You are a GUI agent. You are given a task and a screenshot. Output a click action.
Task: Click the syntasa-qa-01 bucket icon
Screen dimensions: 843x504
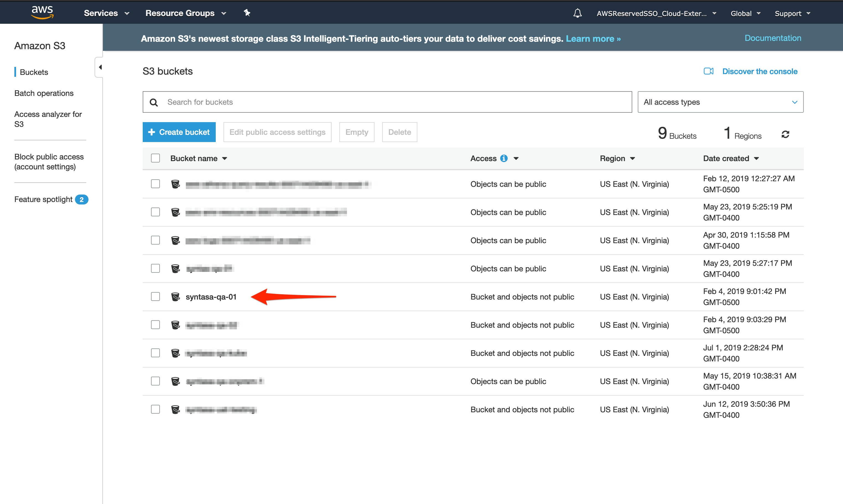pyautogui.click(x=175, y=297)
